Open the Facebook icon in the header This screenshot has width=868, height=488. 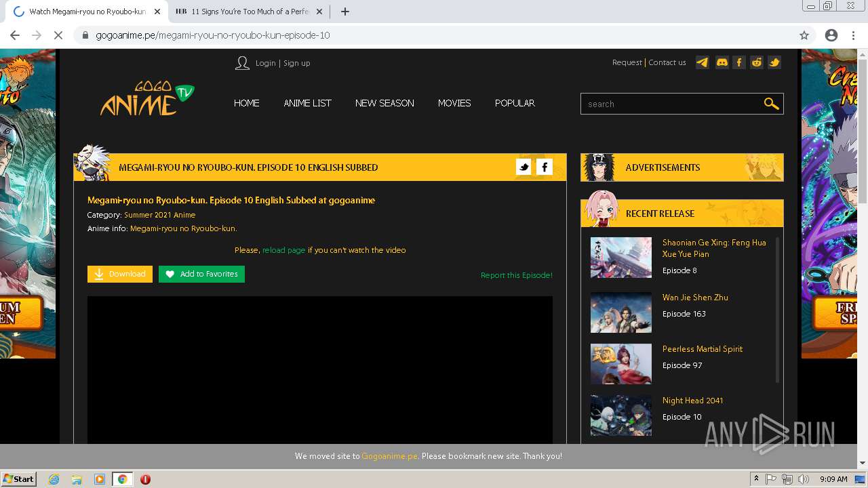tap(739, 62)
